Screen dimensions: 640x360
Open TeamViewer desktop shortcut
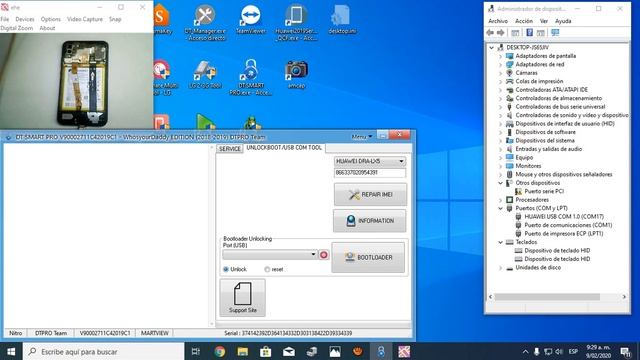click(x=250, y=19)
